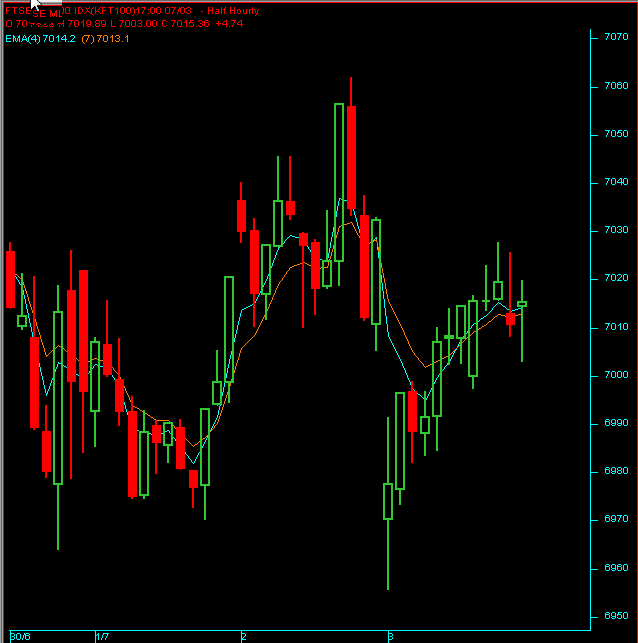
Task: Click the 'Half Hourly' interval label
Action: click(x=233, y=11)
